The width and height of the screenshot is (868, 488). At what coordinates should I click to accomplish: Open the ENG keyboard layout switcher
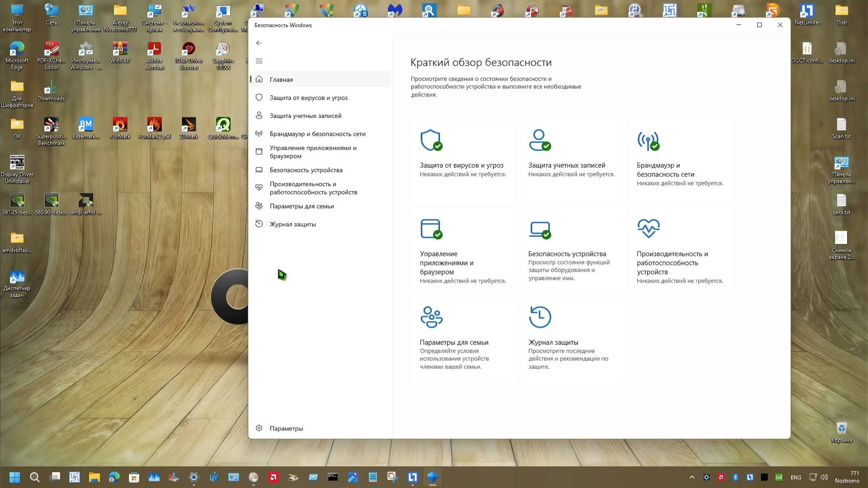click(796, 477)
